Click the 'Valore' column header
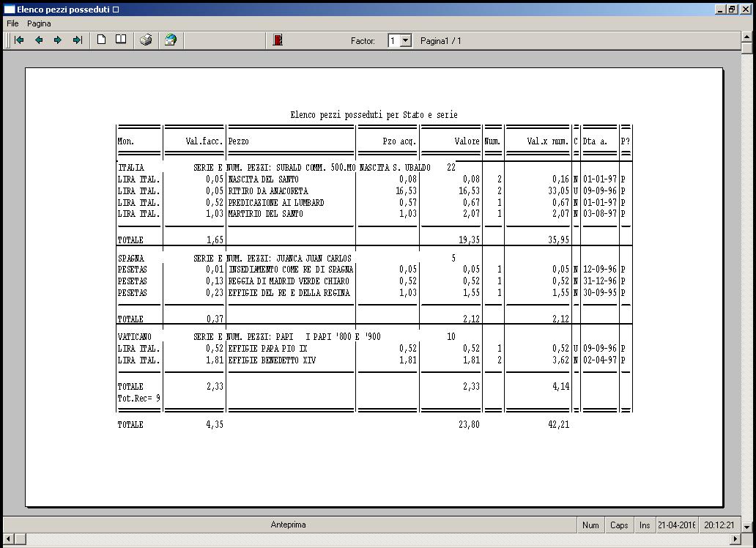This screenshot has height=548, width=756. tap(467, 141)
